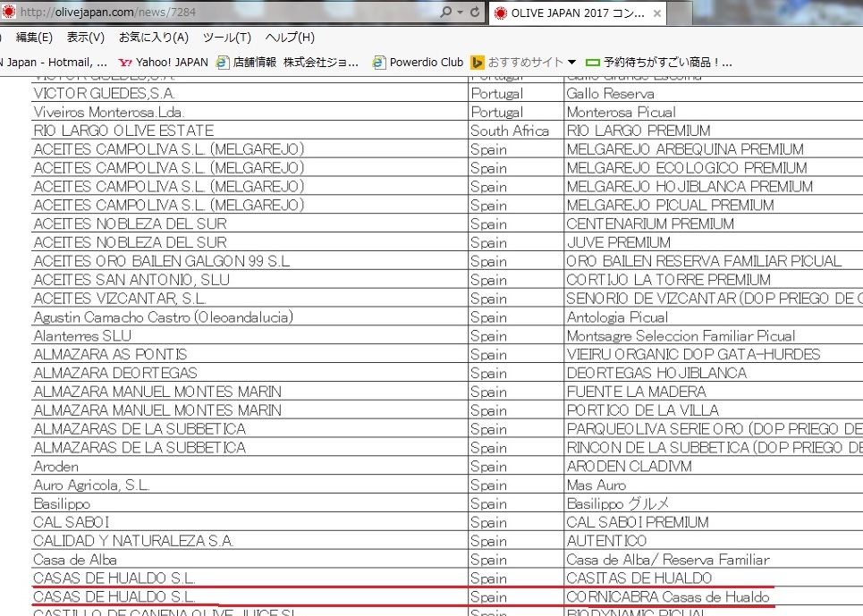
Task: Click the 'RIO LARGO OLIVE ESTATE' cell
Action: click(250, 131)
